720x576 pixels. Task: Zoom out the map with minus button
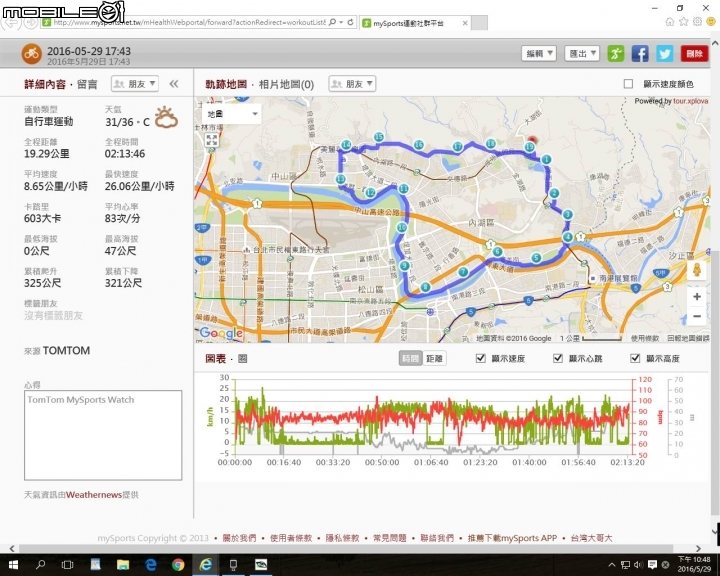pyautogui.click(x=697, y=316)
